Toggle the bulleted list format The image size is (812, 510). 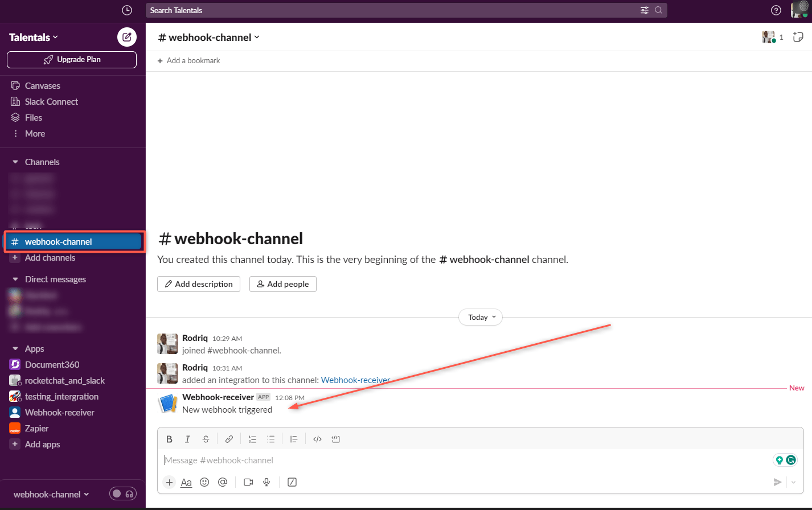pos(270,438)
